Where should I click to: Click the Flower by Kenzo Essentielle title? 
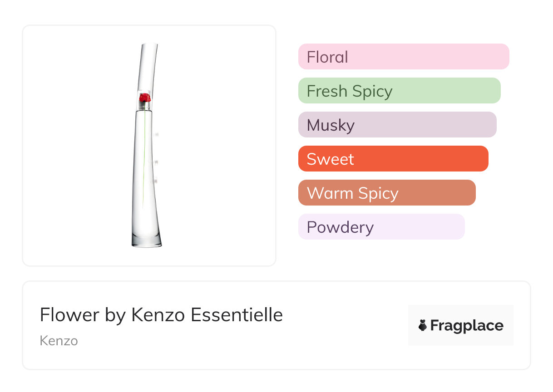point(161,315)
